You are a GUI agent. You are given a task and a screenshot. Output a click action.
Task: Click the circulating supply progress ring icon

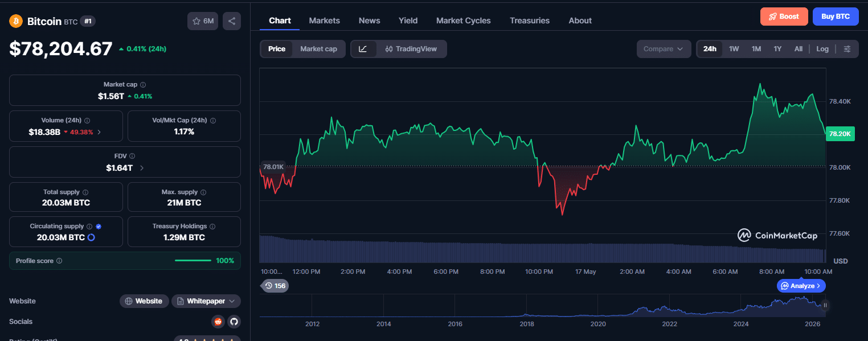click(x=91, y=237)
